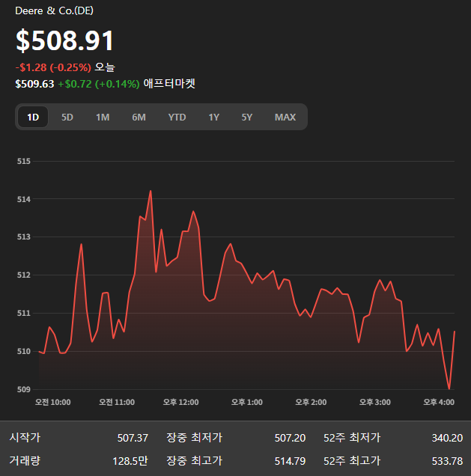Click the 오후 2:00 time label

[311, 402]
